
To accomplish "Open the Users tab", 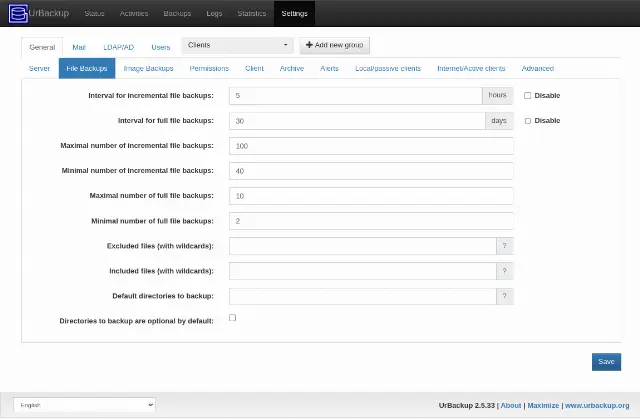I will coord(161,47).
